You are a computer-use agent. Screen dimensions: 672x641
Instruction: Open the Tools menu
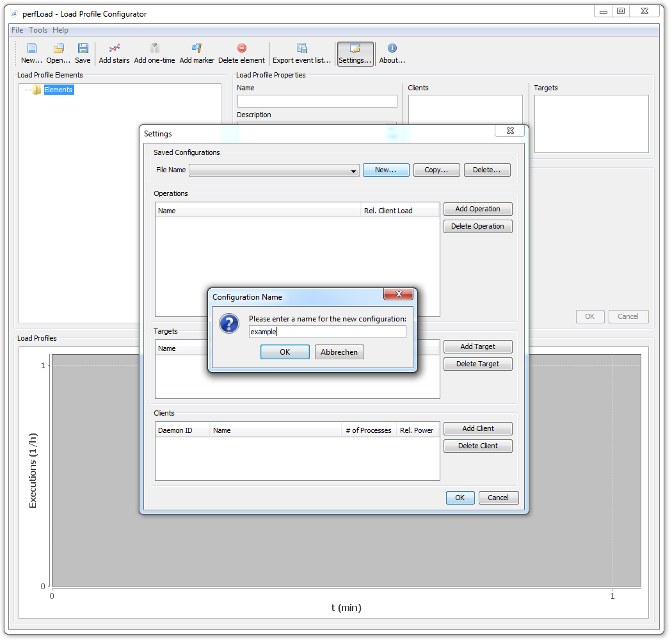pos(38,30)
